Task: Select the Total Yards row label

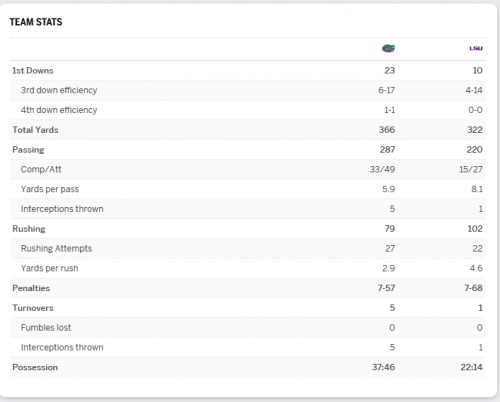Action: [x=35, y=130]
